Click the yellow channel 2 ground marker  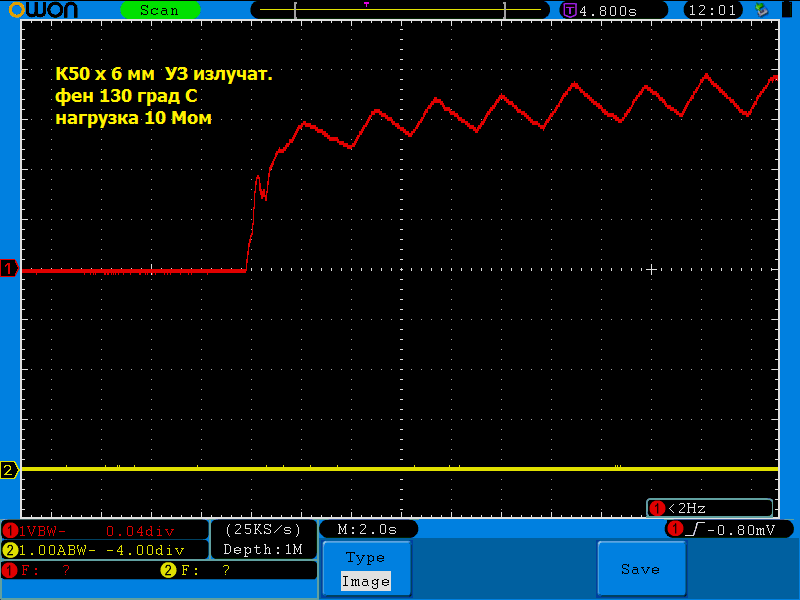click(x=9, y=470)
